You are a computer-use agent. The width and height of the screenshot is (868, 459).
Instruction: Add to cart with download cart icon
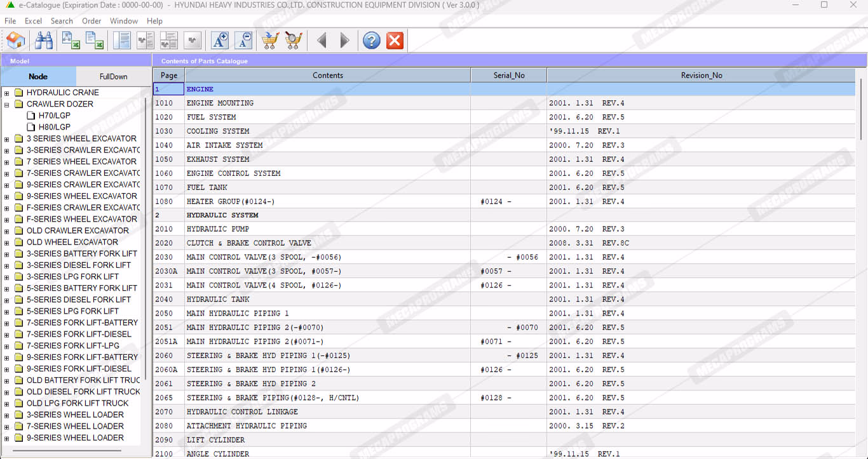point(270,41)
